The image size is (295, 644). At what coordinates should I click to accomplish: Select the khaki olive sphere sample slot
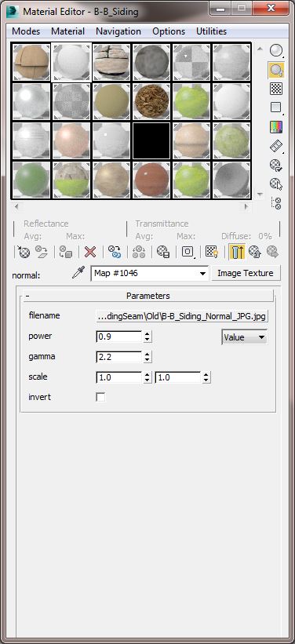[111, 101]
